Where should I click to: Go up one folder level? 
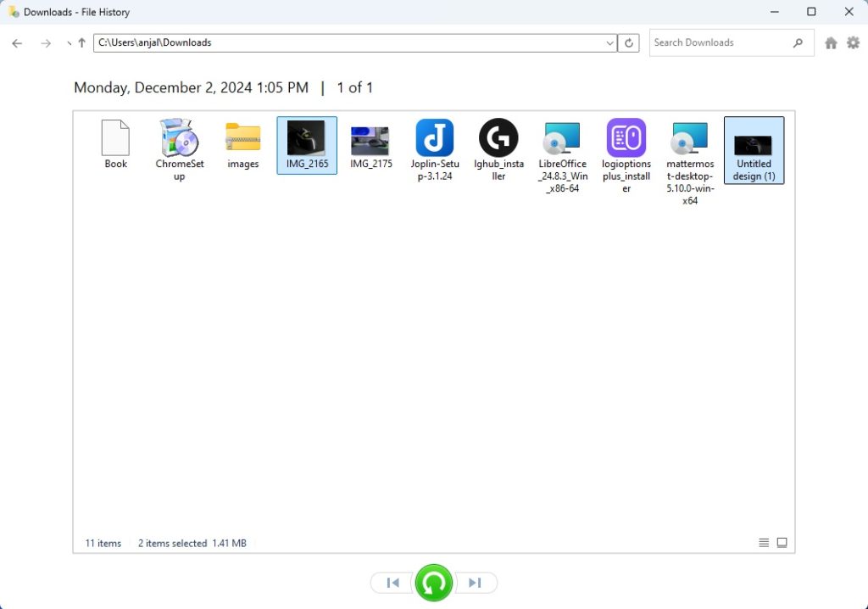81,42
